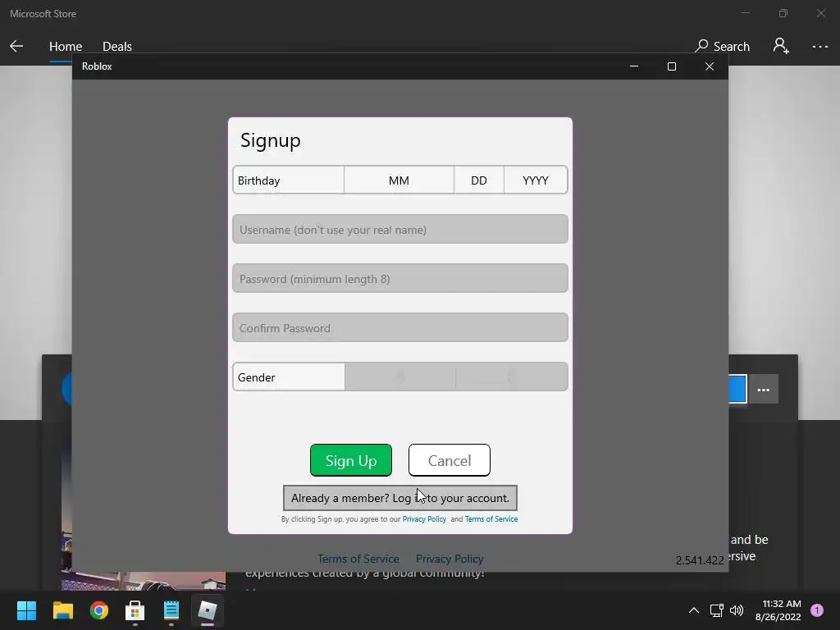Open the volume tray icon
This screenshot has width=840, height=630.
pos(737,610)
